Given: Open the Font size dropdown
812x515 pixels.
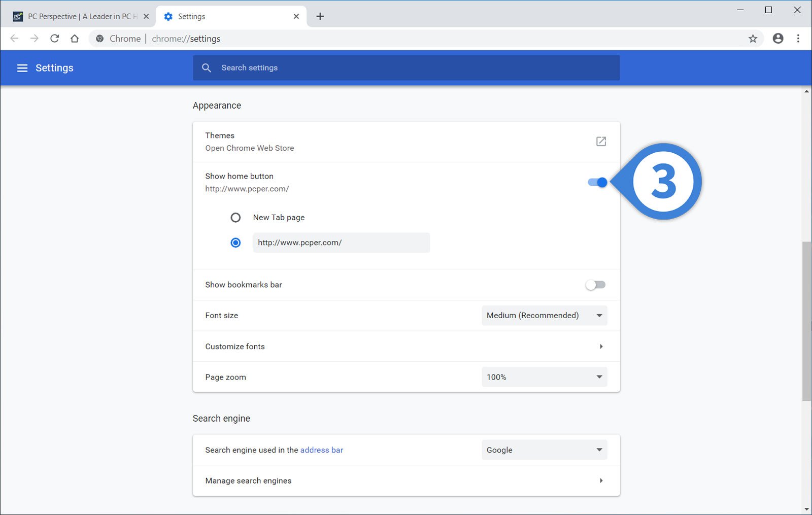Looking at the screenshot, I should pyautogui.click(x=544, y=315).
